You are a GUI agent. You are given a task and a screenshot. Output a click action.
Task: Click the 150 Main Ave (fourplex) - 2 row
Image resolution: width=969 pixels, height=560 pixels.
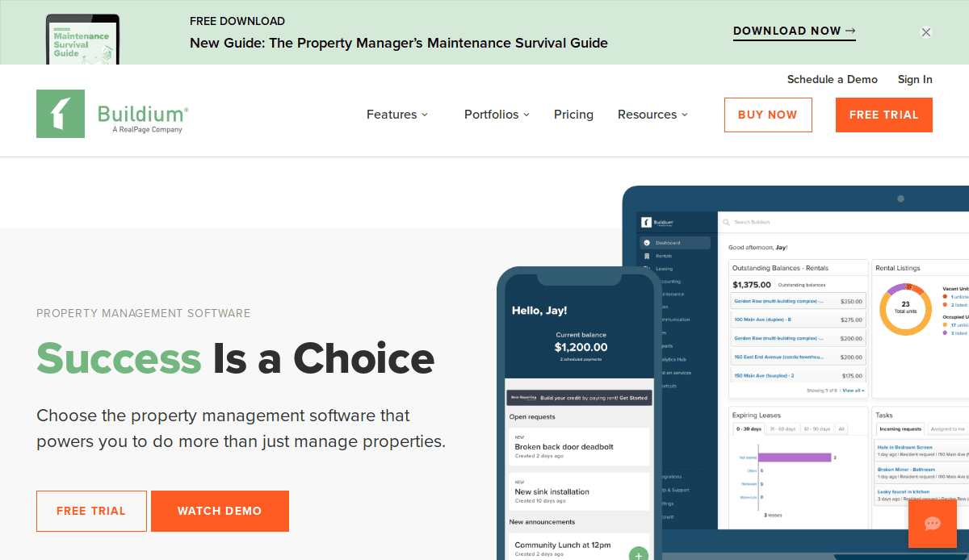pos(798,375)
